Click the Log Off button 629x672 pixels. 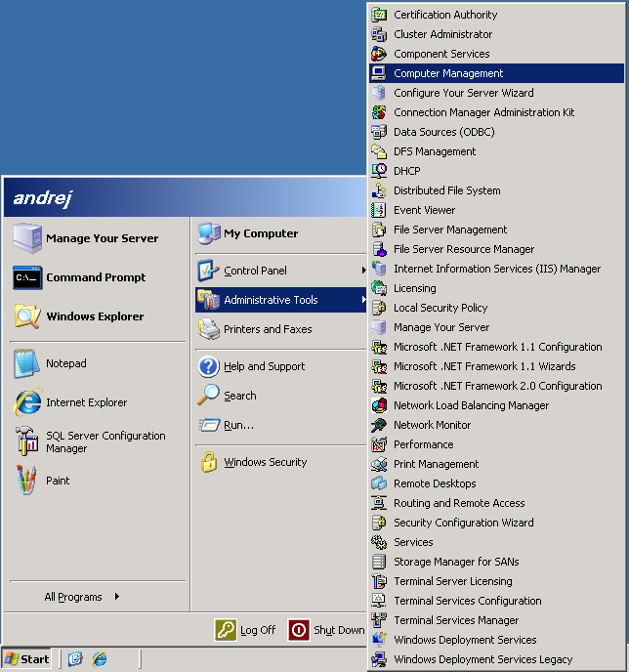[245, 630]
